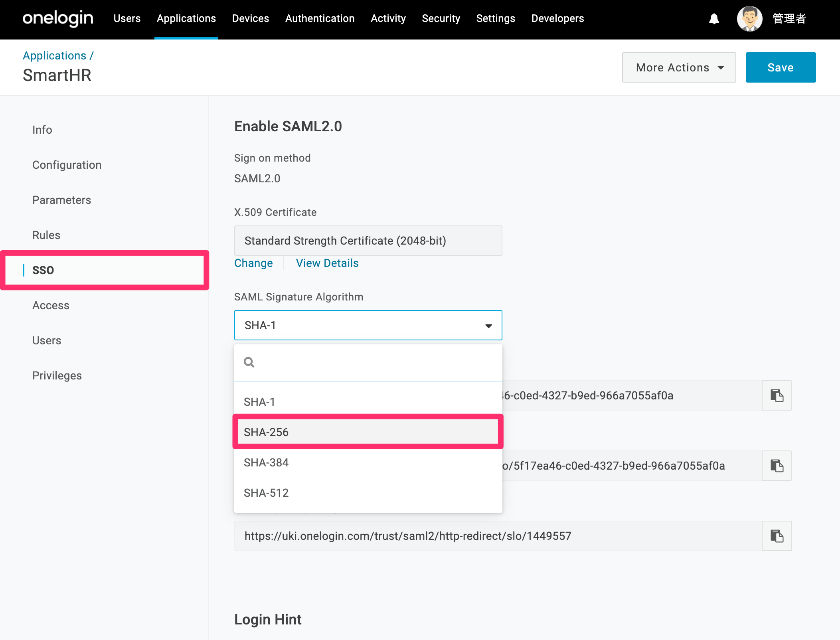Open the Applications top menu

pos(186,18)
